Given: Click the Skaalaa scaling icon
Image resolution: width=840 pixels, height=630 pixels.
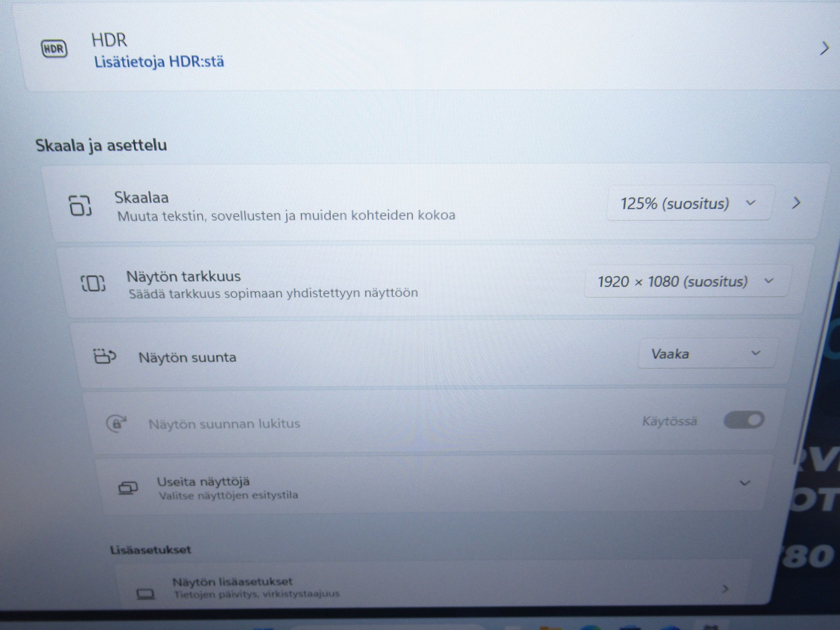Looking at the screenshot, I should (80, 205).
